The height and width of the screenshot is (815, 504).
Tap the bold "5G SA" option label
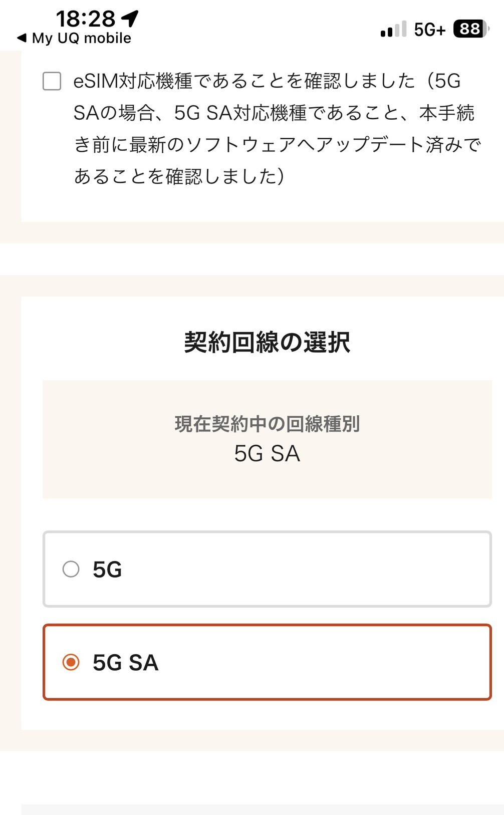point(125,663)
